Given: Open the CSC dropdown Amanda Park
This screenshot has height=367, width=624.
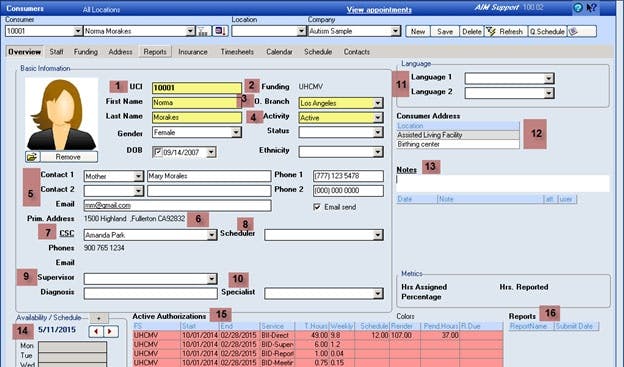Looking at the screenshot, I should pyautogui.click(x=212, y=235).
